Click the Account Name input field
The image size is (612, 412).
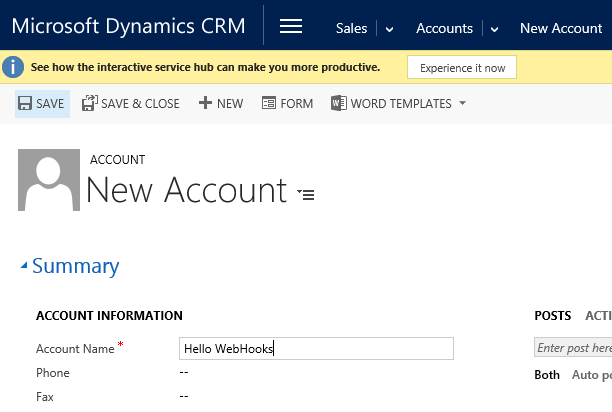[315, 348]
